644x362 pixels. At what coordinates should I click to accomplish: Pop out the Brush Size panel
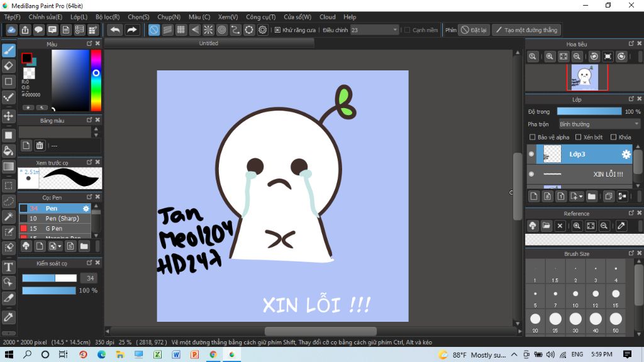pos(631,253)
